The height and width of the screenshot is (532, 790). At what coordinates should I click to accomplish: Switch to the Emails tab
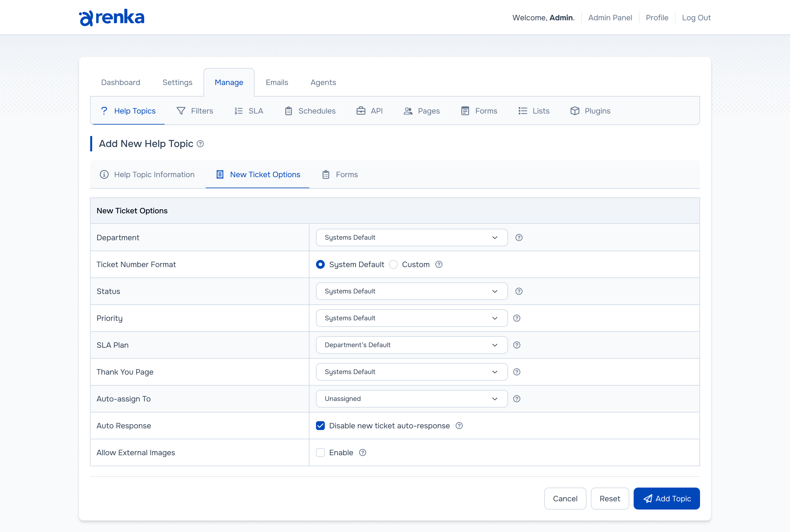tap(277, 83)
